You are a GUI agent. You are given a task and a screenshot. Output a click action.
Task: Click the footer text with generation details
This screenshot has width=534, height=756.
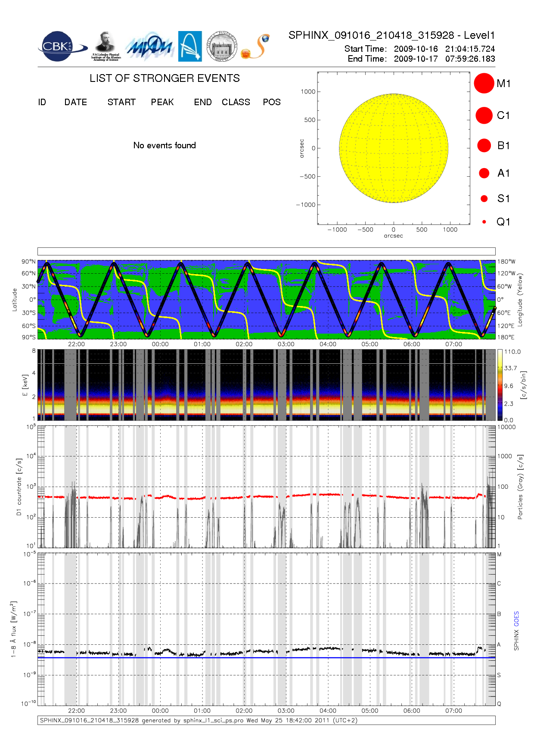pos(199,720)
